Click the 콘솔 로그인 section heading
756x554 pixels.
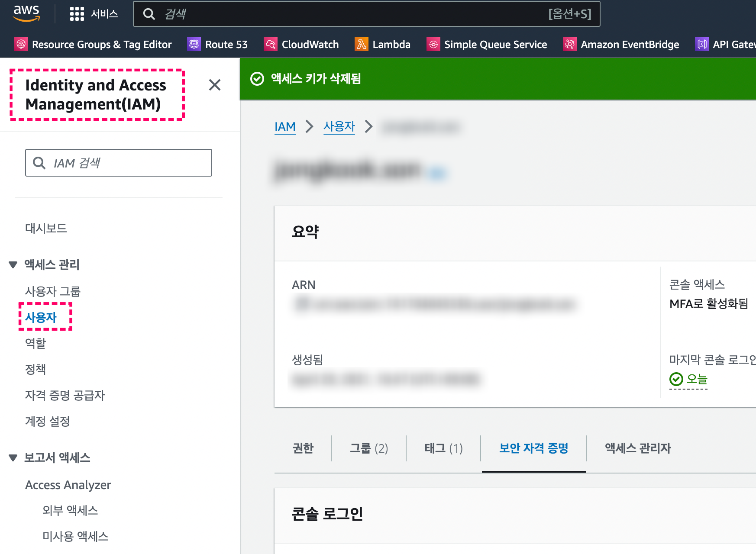click(327, 514)
